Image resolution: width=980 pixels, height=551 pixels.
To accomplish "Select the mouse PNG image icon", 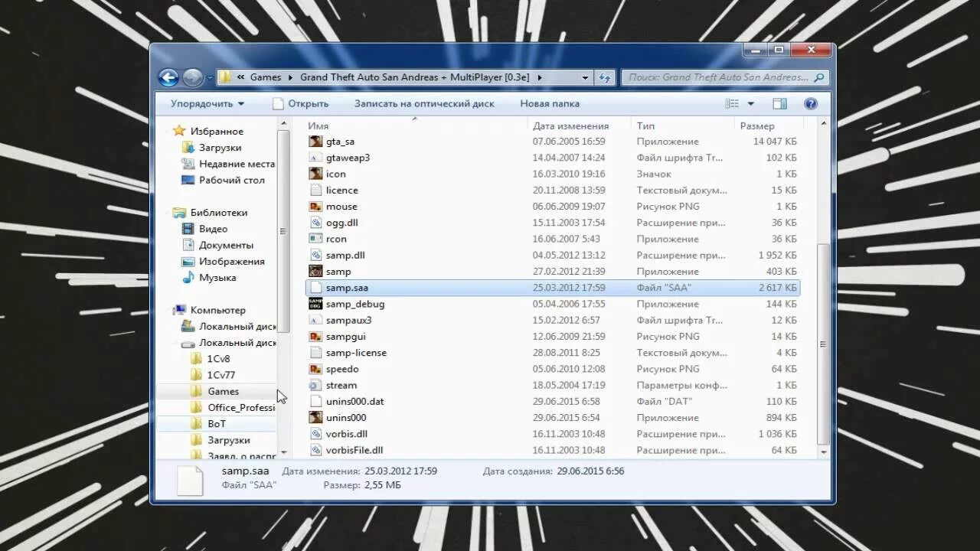I will [x=315, y=207].
